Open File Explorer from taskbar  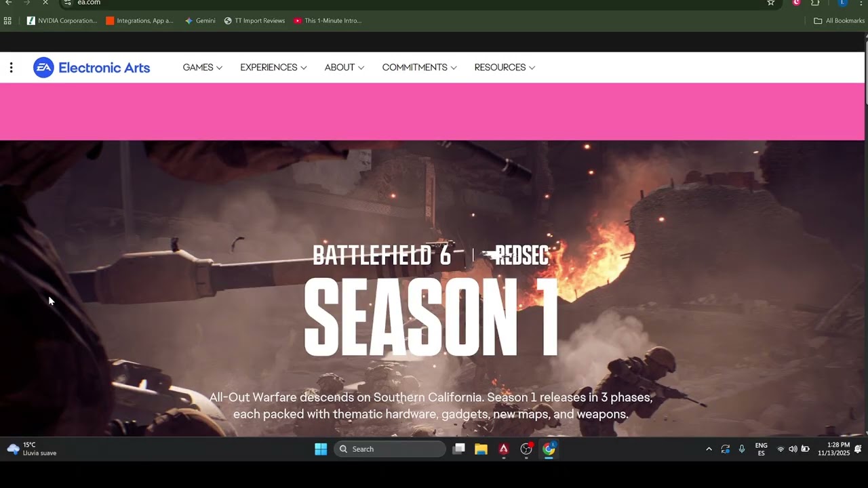[481, 449]
